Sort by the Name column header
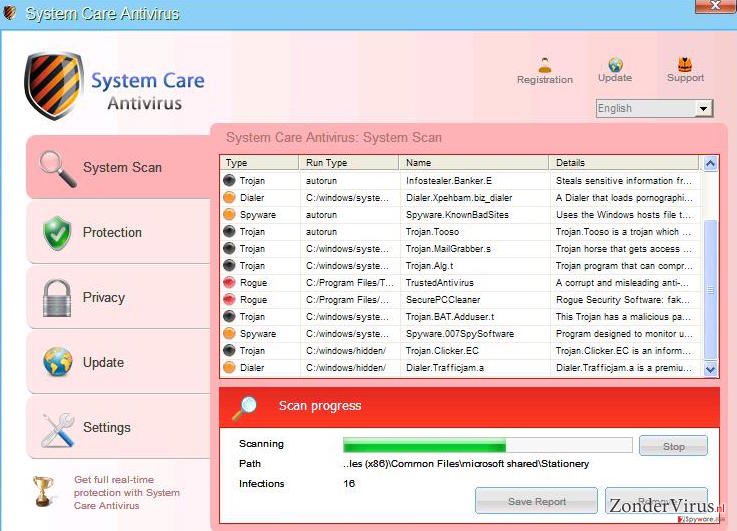737x531 pixels. (474, 163)
